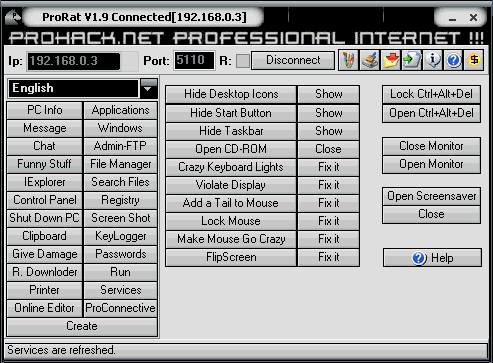
Task: Click Add a Tail to Mouse button
Action: pyautogui.click(x=231, y=203)
